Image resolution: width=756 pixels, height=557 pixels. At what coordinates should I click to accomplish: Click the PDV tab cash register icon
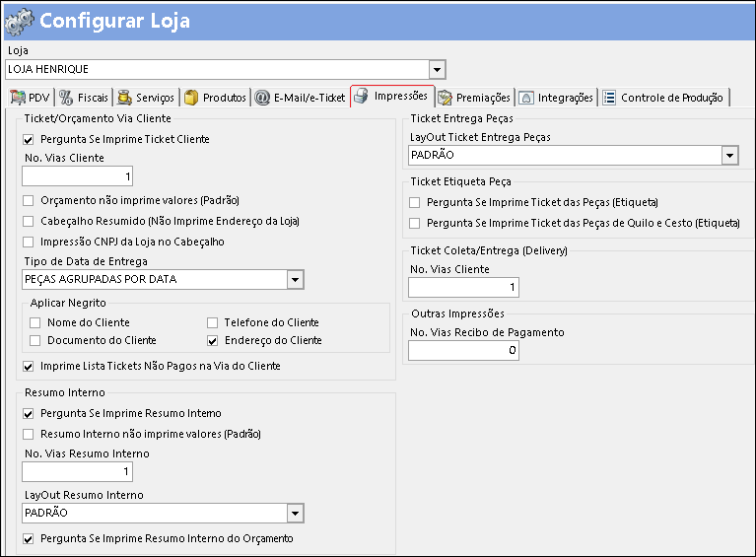coord(18,98)
